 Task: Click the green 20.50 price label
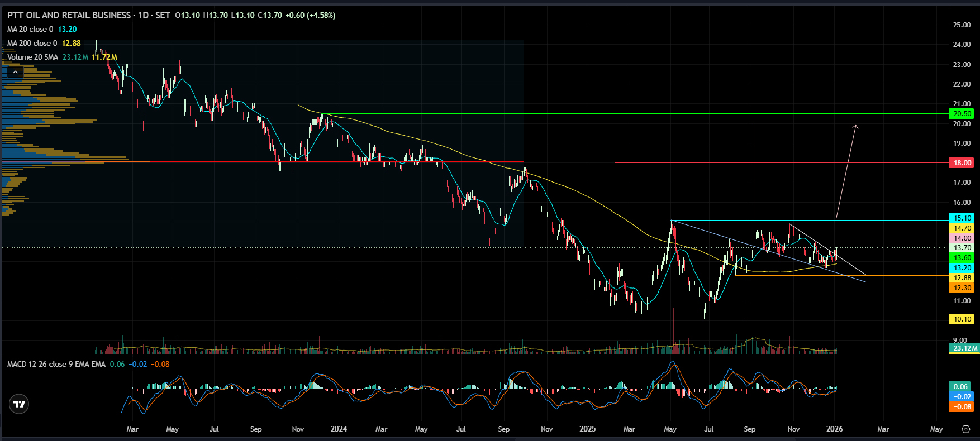point(962,114)
